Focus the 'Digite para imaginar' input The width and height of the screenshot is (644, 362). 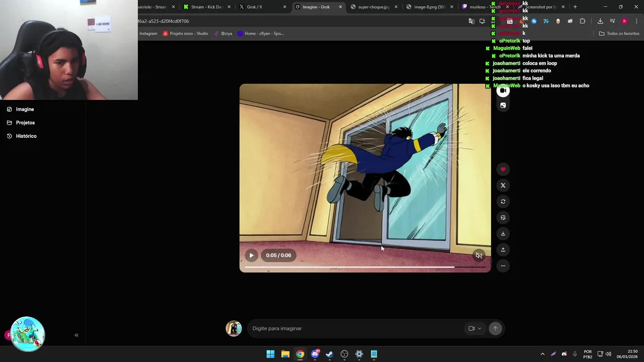point(355,328)
